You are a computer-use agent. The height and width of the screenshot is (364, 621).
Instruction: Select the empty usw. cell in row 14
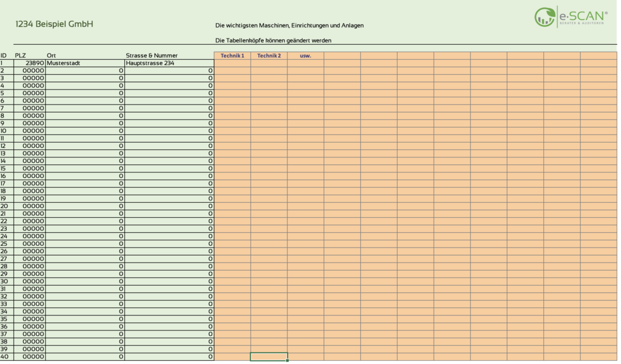coord(306,161)
